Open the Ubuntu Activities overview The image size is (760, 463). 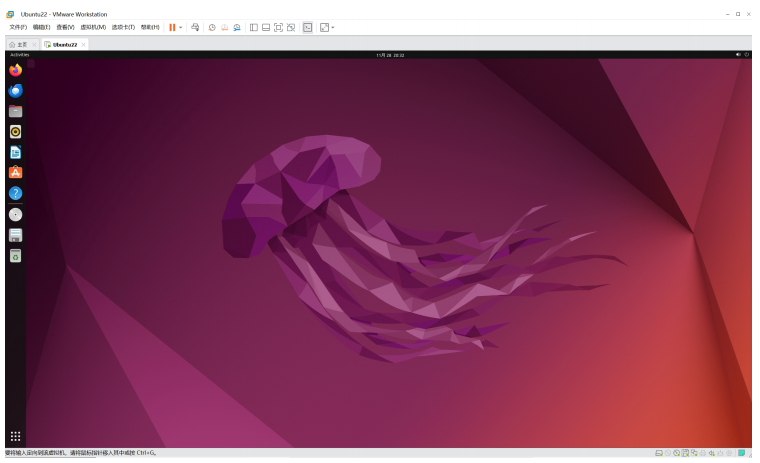click(x=20, y=55)
